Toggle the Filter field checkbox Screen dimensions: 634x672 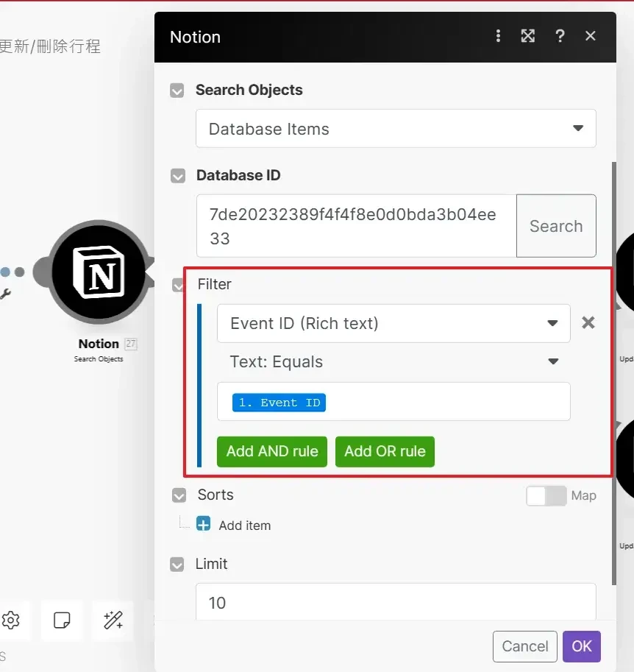(177, 285)
